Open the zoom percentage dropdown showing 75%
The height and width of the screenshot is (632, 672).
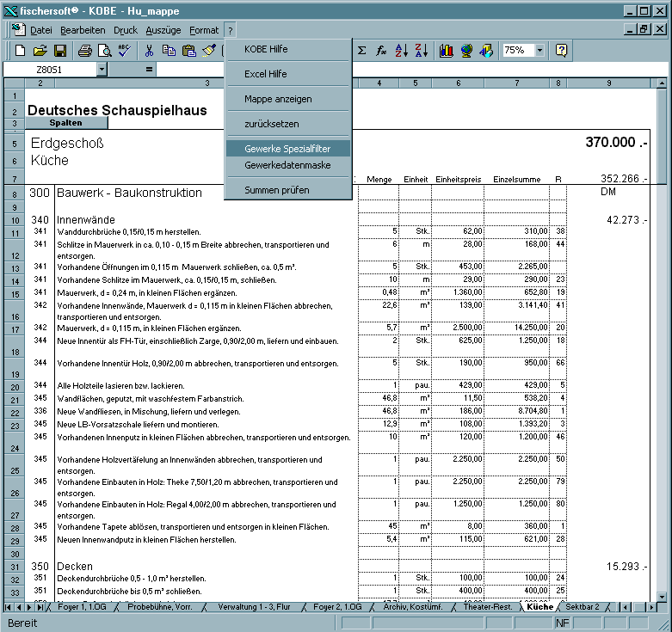click(x=539, y=51)
